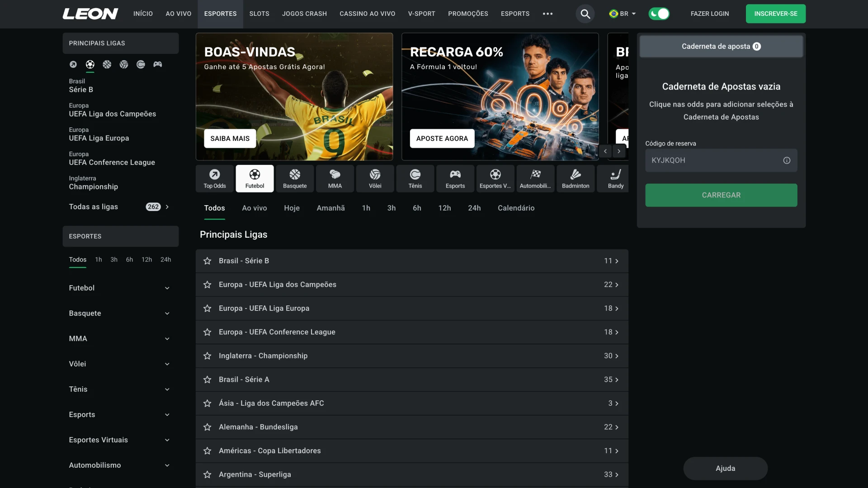868x488 pixels.
Task: Favorite Europa - UEFA Liga Europa
Action: coord(208,309)
